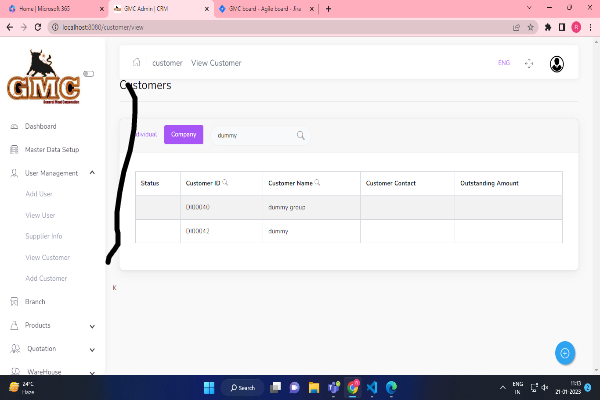This screenshot has height=400, width=600.
Task: Change language via ENG selector
Action: [x=503, y=63]
